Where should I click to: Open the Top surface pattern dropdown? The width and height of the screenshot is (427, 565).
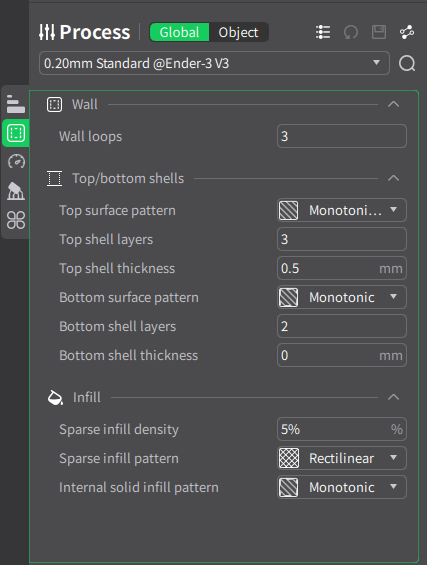tap(342, 210)
